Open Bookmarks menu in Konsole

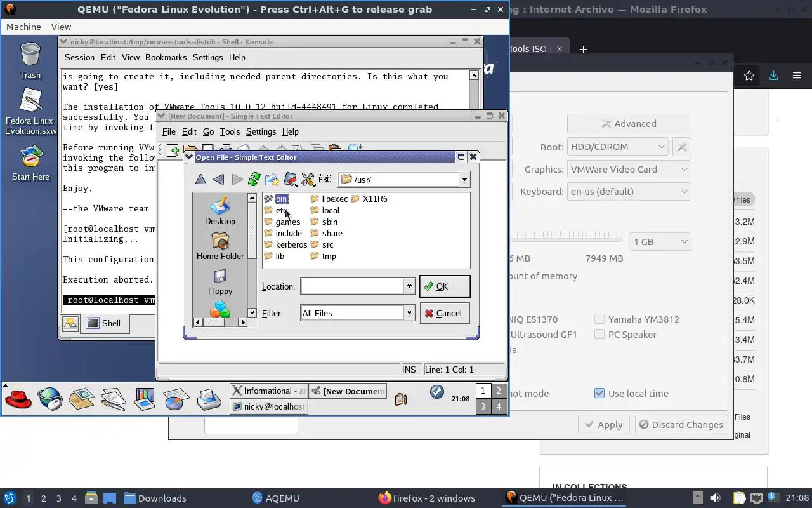pyautogui.click(x=166, y=57)
